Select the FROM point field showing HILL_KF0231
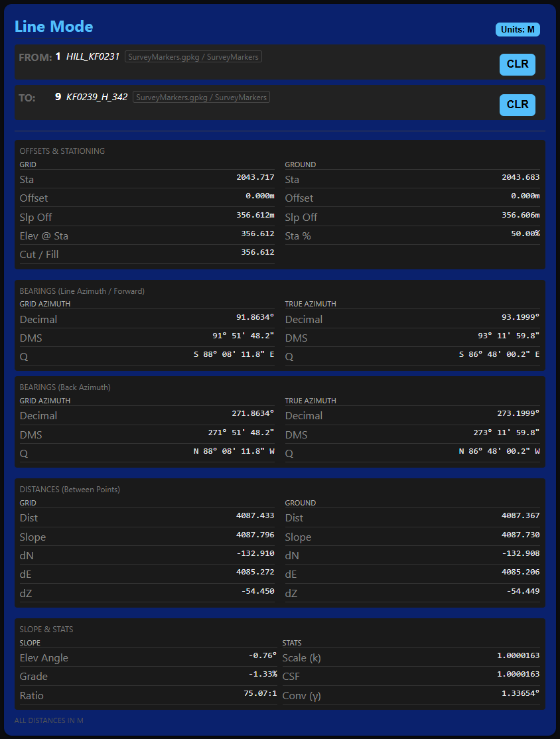 coord(94,56)
